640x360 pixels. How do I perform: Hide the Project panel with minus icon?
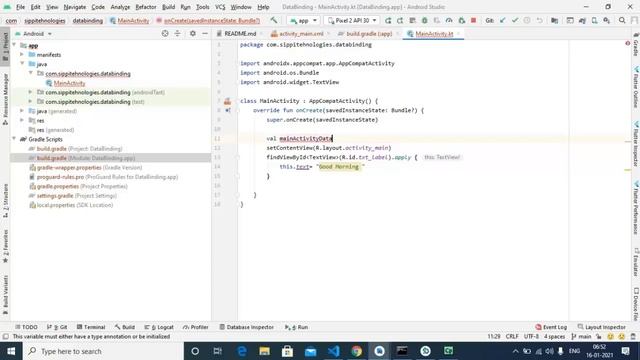click(205, 33)
